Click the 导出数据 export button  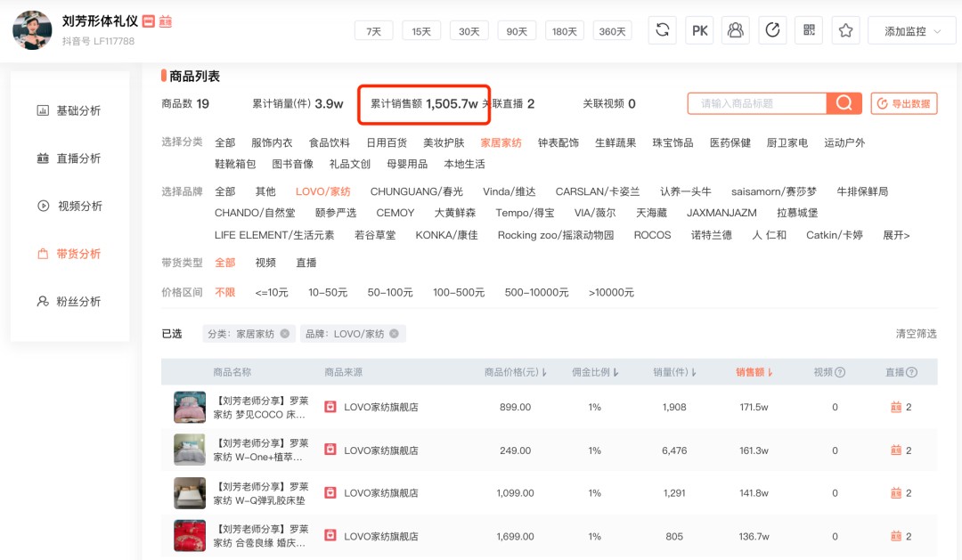[x=904, y=103]
